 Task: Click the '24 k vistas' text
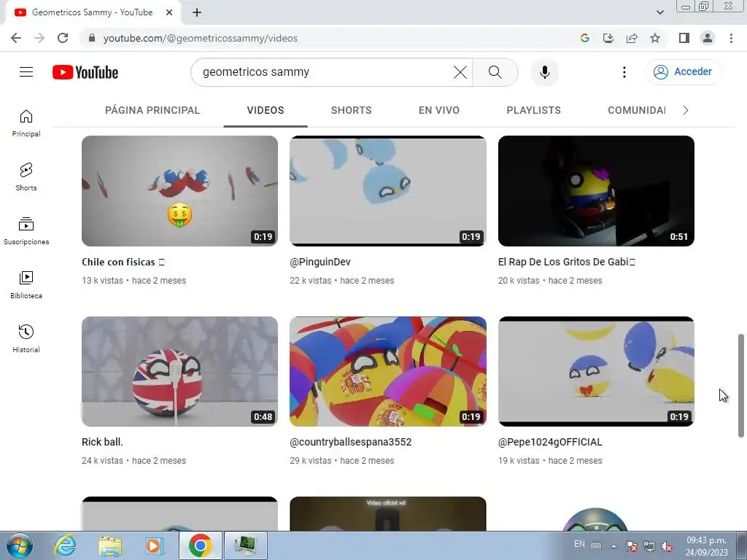pos(102,461)
